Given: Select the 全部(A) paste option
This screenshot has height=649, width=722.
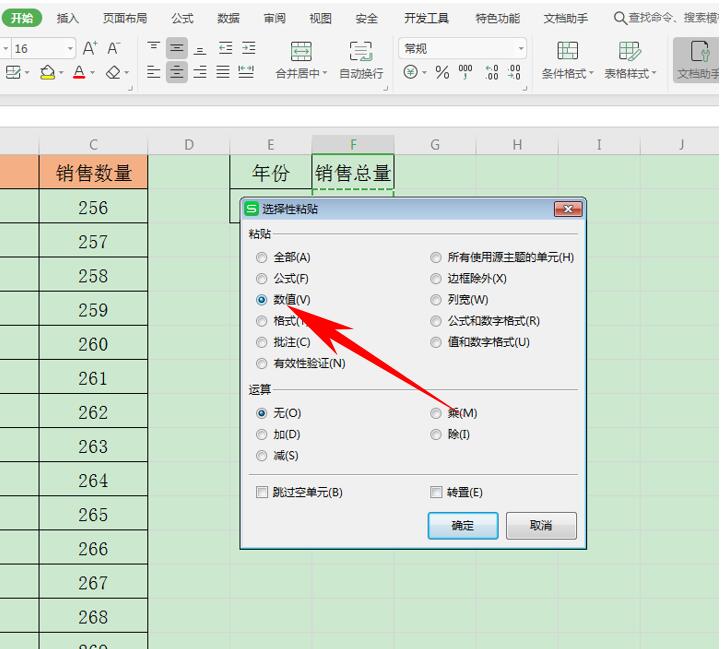Looking at the screenshot, I should click(x=262, y=257).
